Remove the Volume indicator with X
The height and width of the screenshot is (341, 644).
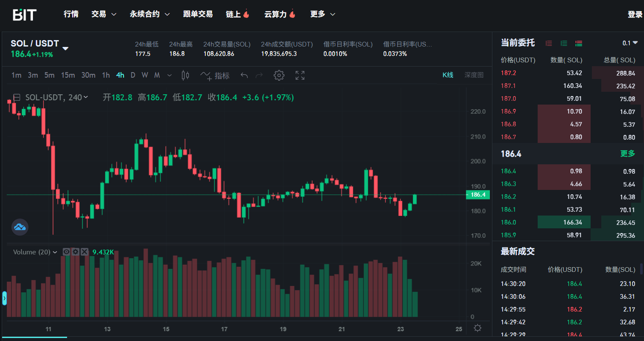[x=85, y=252]
